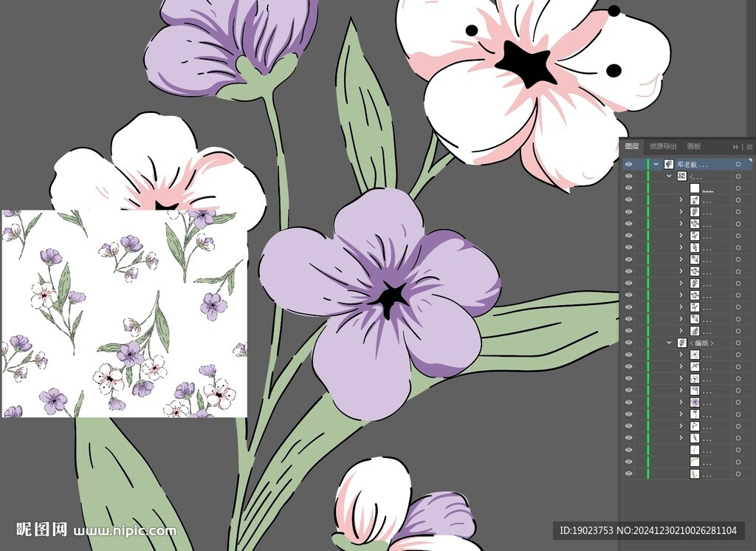Select underlined name of white-square layer item
756x551 pixels.
(x=707, y=189)
